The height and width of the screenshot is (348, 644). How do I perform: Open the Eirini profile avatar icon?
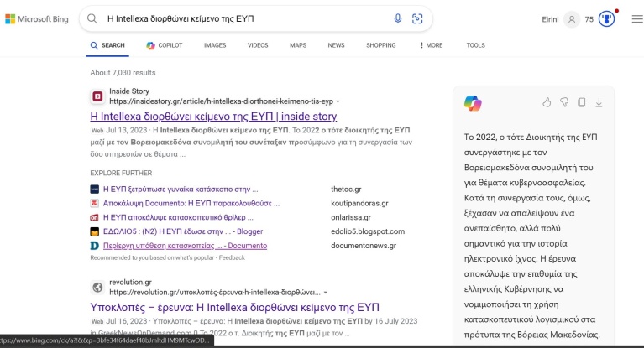click(571, 19)
